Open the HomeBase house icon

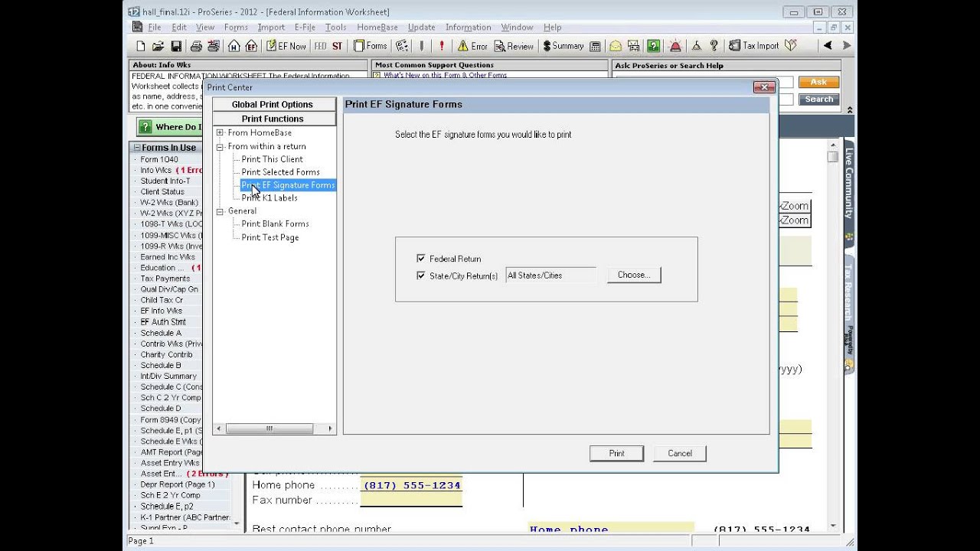click(234, 46)
